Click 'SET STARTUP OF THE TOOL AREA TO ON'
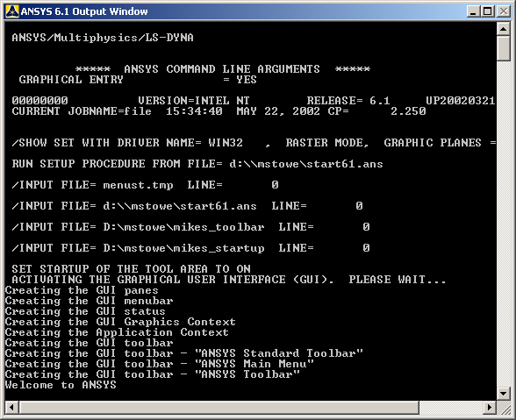 point(132,269)
